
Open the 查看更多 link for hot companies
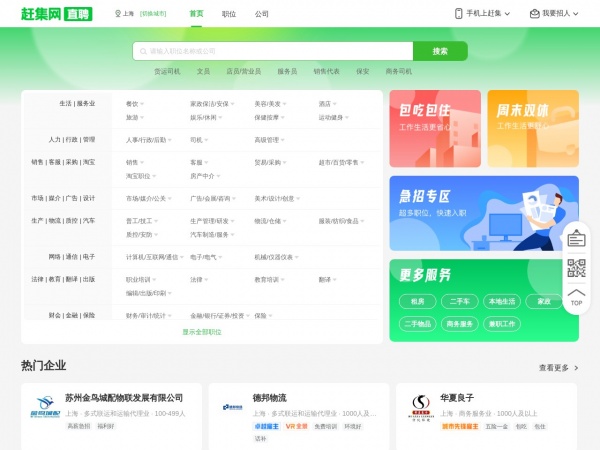[557, 367]
